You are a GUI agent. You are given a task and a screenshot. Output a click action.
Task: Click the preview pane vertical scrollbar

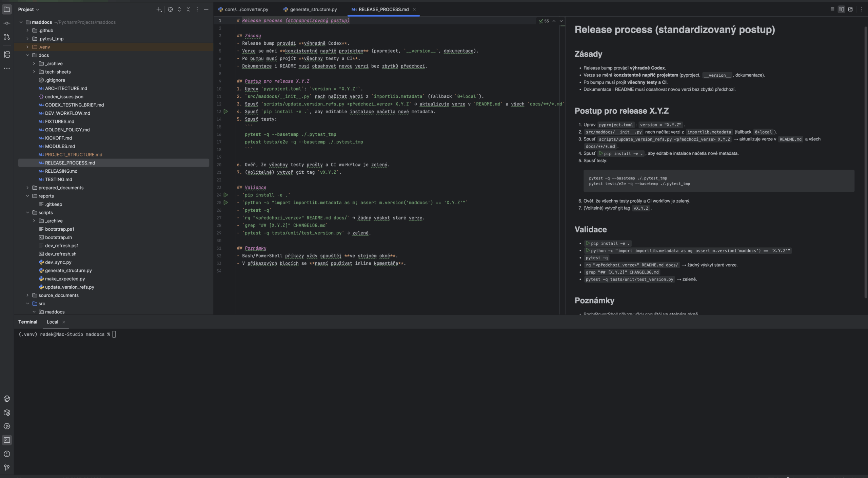[865, 163]
